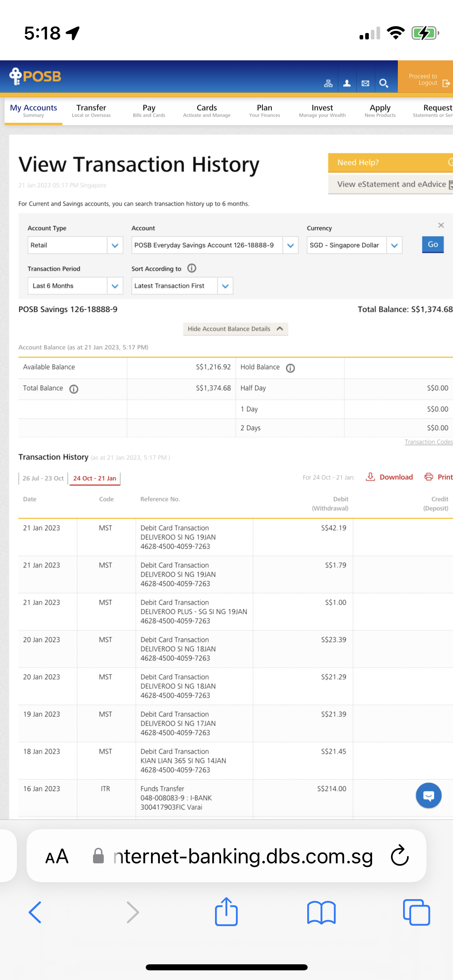This screenshot has width=453, height=980.
Task: Click the Download icon
Action: click(370, 477)
